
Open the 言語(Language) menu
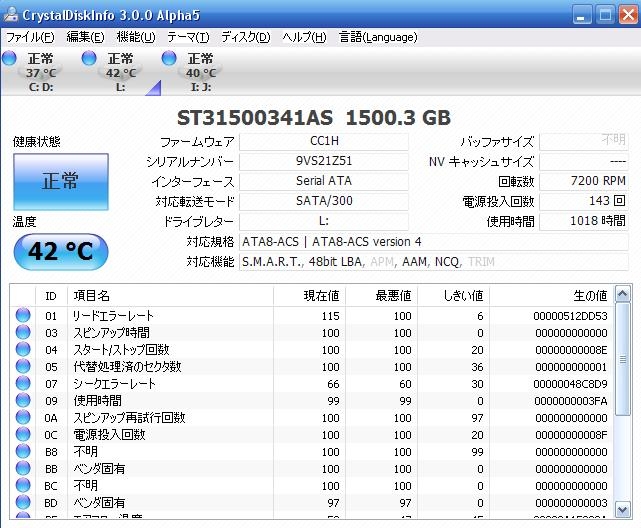(x=378, y=37)
